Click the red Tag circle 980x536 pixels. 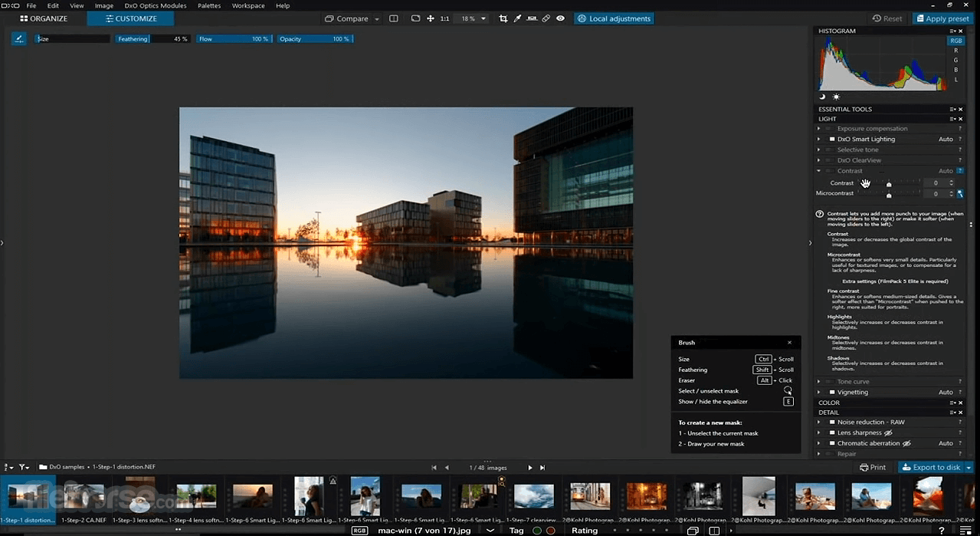coord(550,531)
